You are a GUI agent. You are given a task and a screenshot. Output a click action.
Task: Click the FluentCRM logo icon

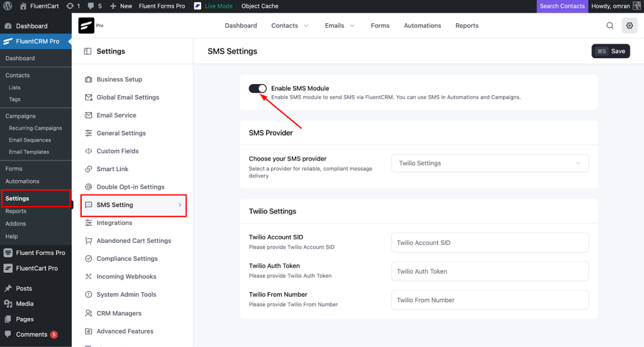coord(86,26)
